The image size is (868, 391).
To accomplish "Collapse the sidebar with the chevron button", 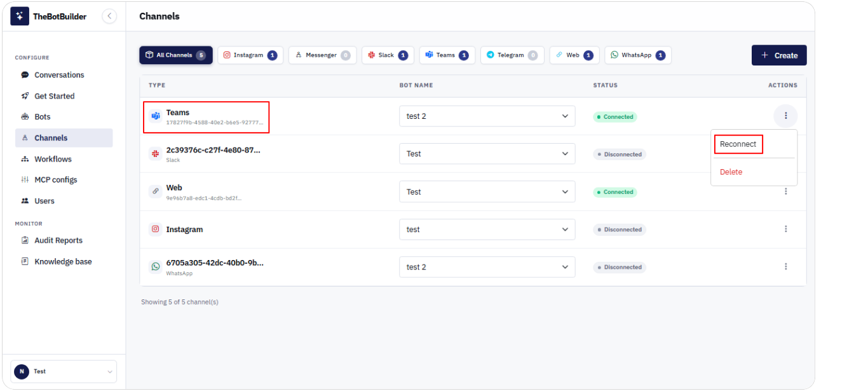I will pyautogui.click(x=109, y=16).
